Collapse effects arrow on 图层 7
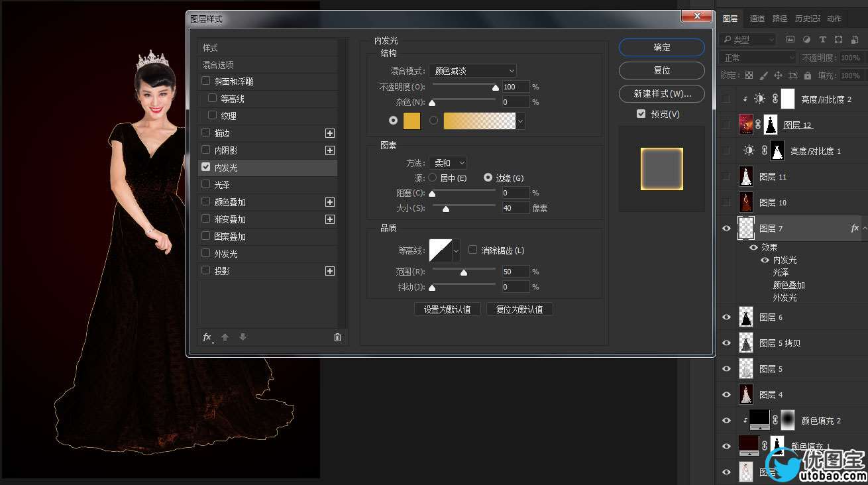Screen dimensions: 868x485 pyautogui.click(x=864, y=228)
